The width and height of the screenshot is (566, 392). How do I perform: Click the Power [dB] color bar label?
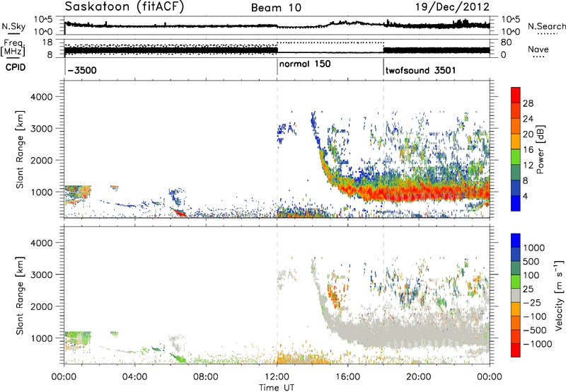coord(540,149)
